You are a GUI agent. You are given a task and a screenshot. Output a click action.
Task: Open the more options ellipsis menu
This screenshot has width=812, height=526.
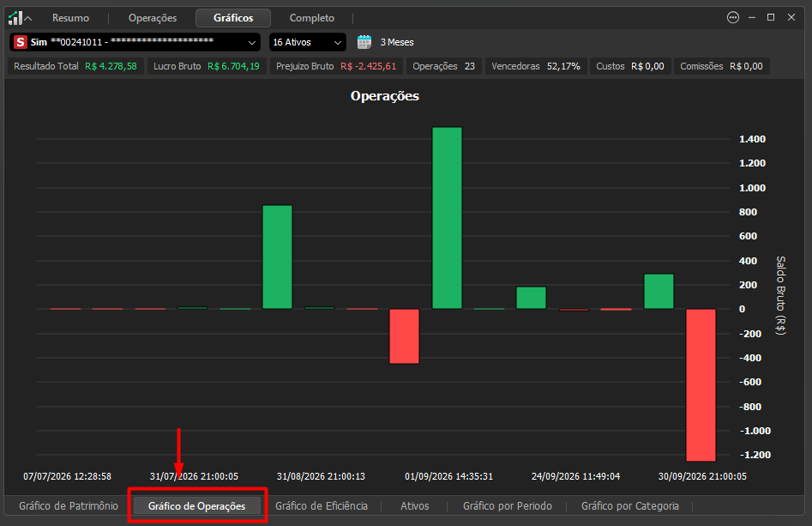[733, 17]
